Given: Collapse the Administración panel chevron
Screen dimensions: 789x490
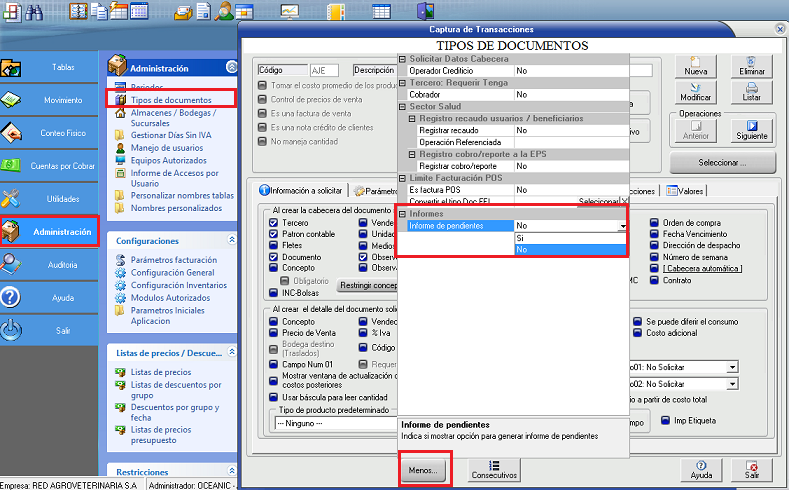Looking at the screenshot, I should click(x=231, y=68).
